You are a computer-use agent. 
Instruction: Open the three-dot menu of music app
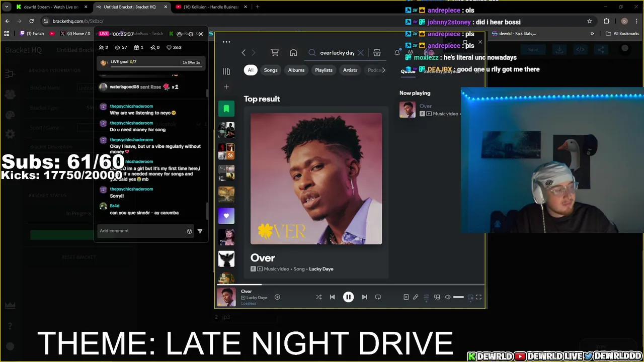coord(226,42)
